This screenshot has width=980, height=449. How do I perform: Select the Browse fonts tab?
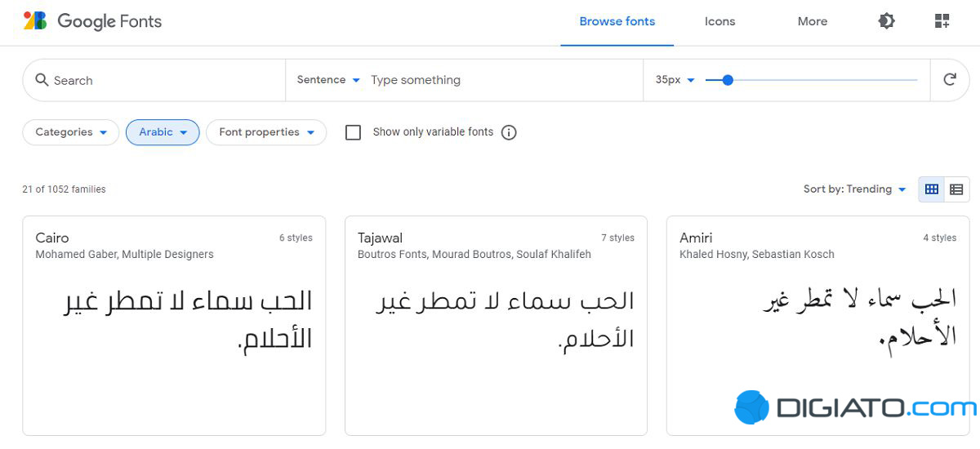click(617, 22)
